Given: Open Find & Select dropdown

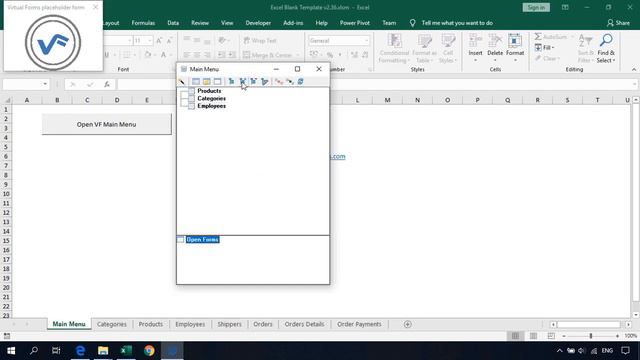Looking at the screenshot, I should [606, 49].
